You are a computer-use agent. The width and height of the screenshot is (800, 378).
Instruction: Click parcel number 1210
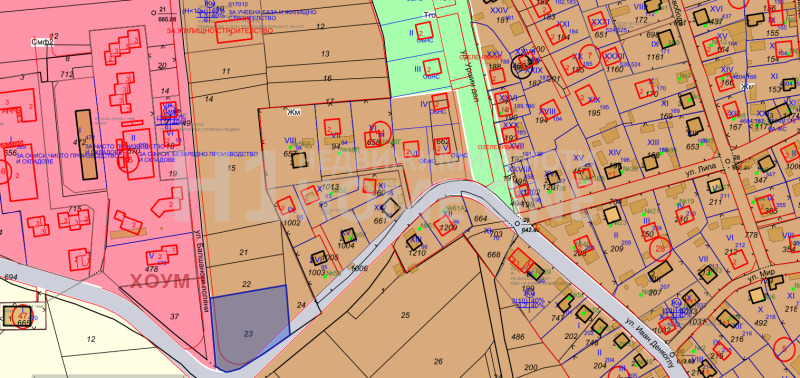(417, 252)
